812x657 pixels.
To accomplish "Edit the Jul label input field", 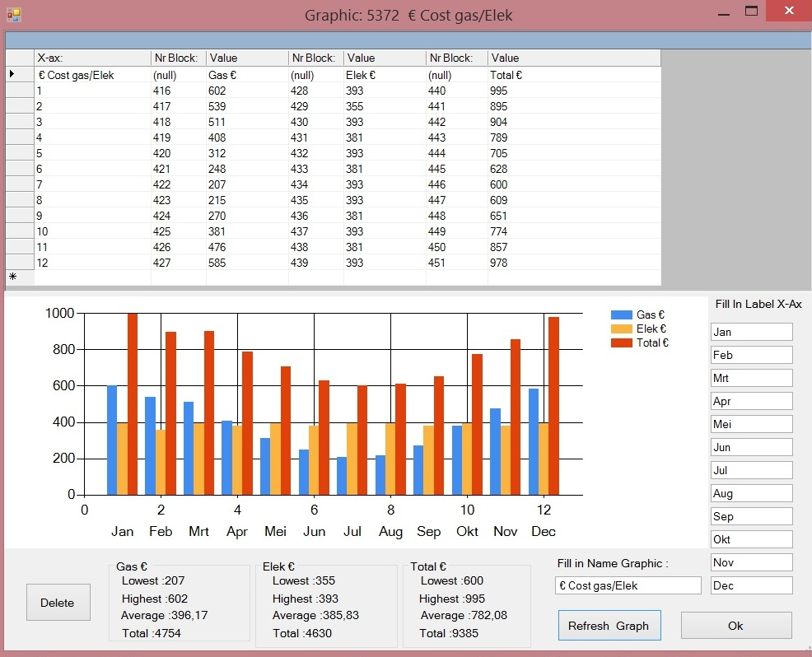I will pyautogui.click(x=751, y=470).
